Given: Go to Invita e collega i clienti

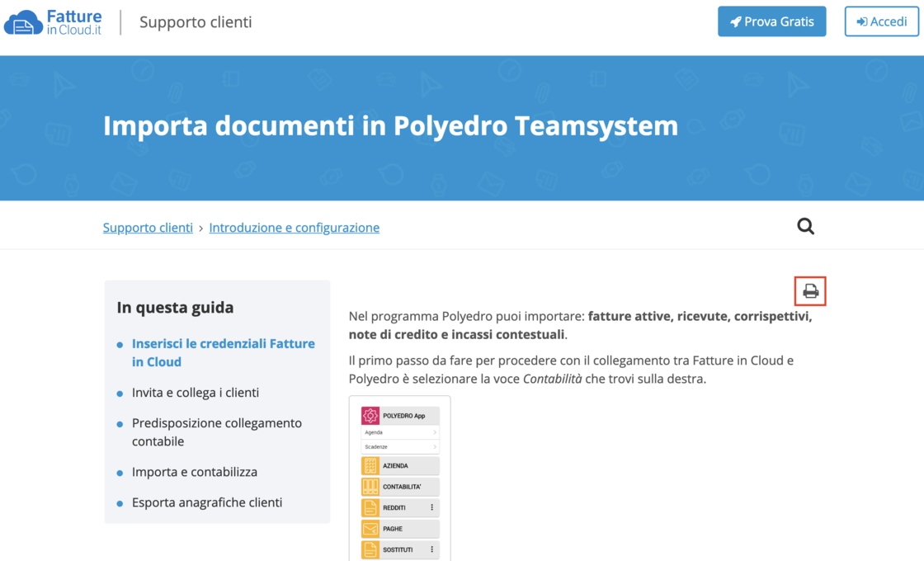Looking at the screenshot, I should pyautogui.click(x=196, y=393).
